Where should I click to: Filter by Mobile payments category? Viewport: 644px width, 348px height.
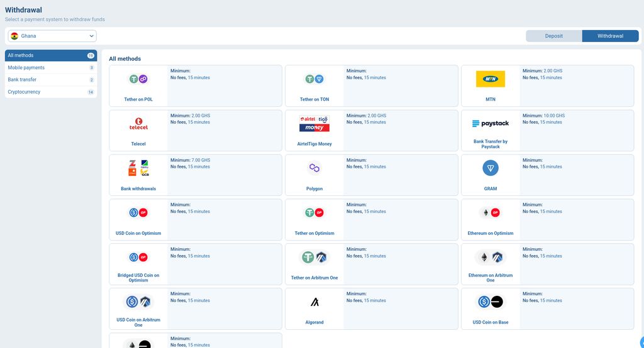[x=51, y=68]
